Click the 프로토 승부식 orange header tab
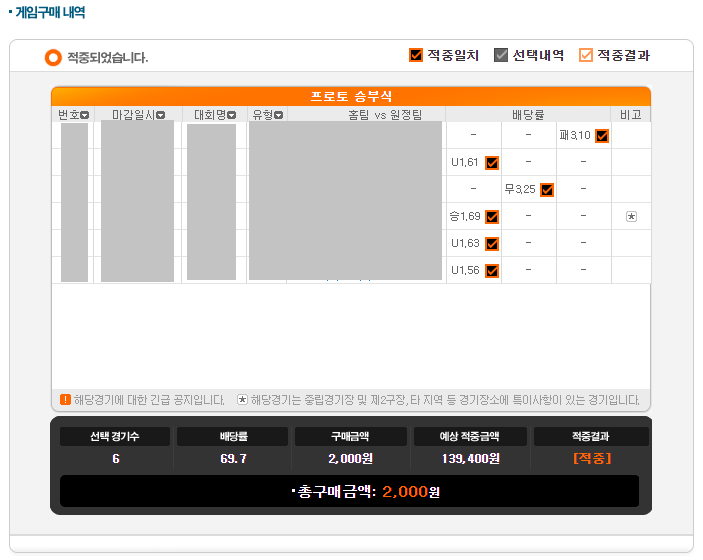Screen dimensions: 703x560 pyautogui.click(x=351, y=96)
